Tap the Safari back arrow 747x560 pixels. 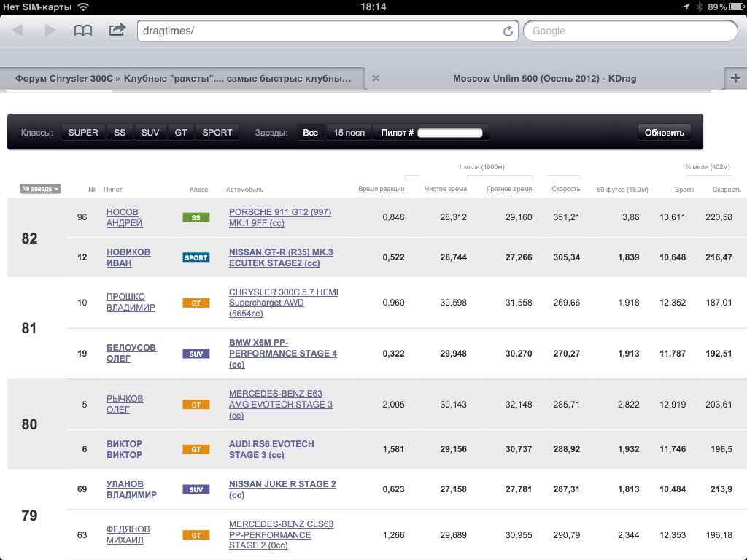pos(18,31)
